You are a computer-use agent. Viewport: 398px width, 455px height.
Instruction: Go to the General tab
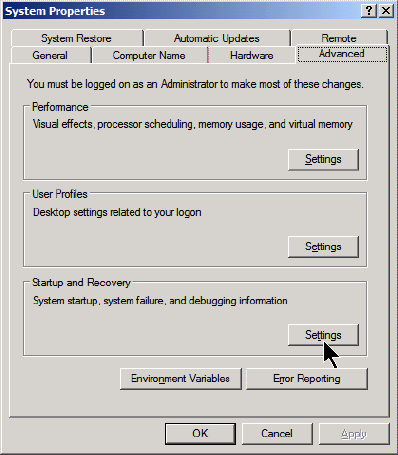[50, 55]
